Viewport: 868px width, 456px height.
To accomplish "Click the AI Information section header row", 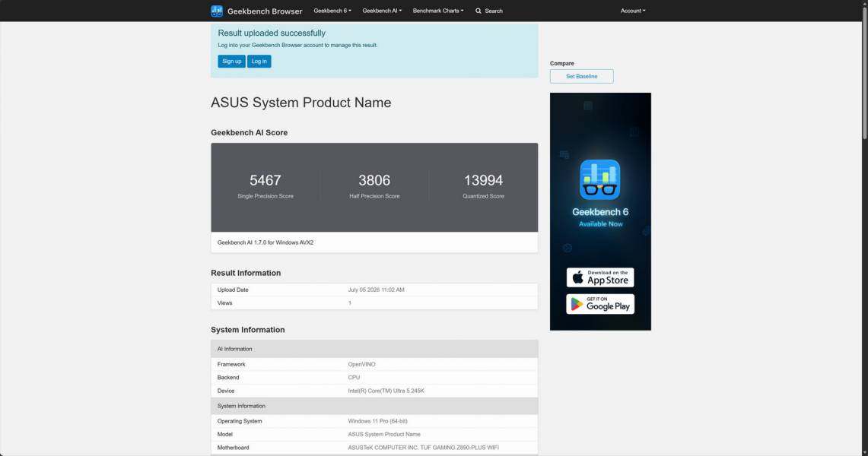I will (374, 349).
